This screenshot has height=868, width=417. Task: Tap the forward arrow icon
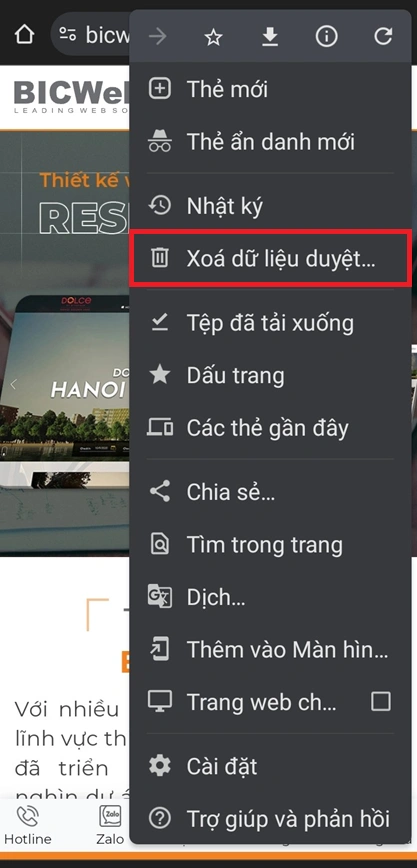pyautogui.click(x=158, y=37)
